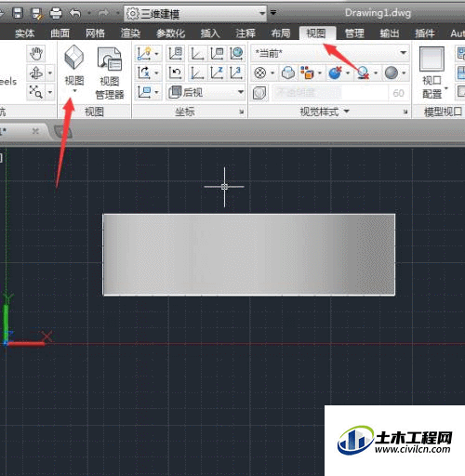
Task: Switch to the 输出 ribbon tab
Action: 390,33
